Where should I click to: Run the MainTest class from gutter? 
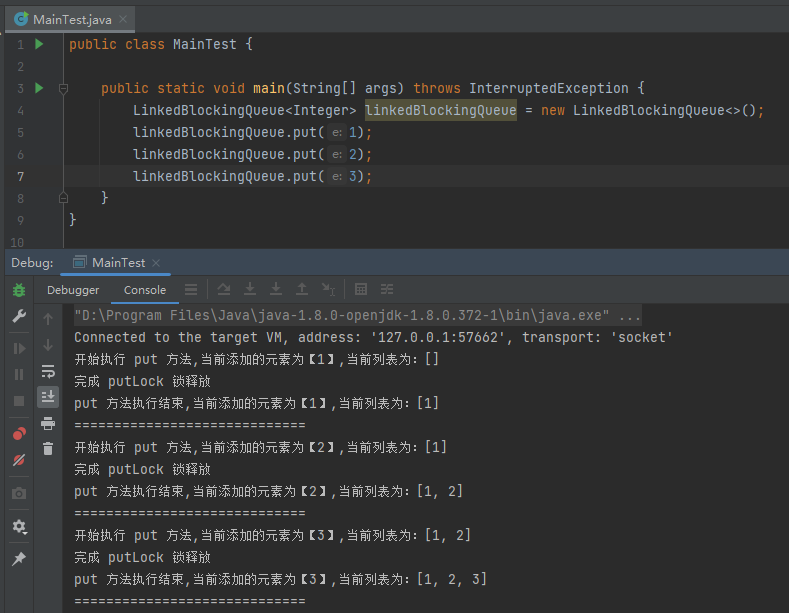(x=39, y=44)
